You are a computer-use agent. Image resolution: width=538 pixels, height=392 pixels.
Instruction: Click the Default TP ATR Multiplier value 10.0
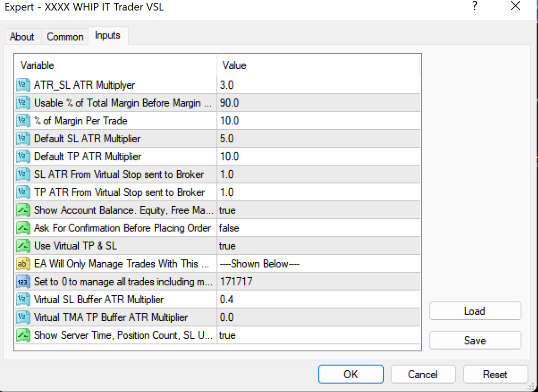229,156
